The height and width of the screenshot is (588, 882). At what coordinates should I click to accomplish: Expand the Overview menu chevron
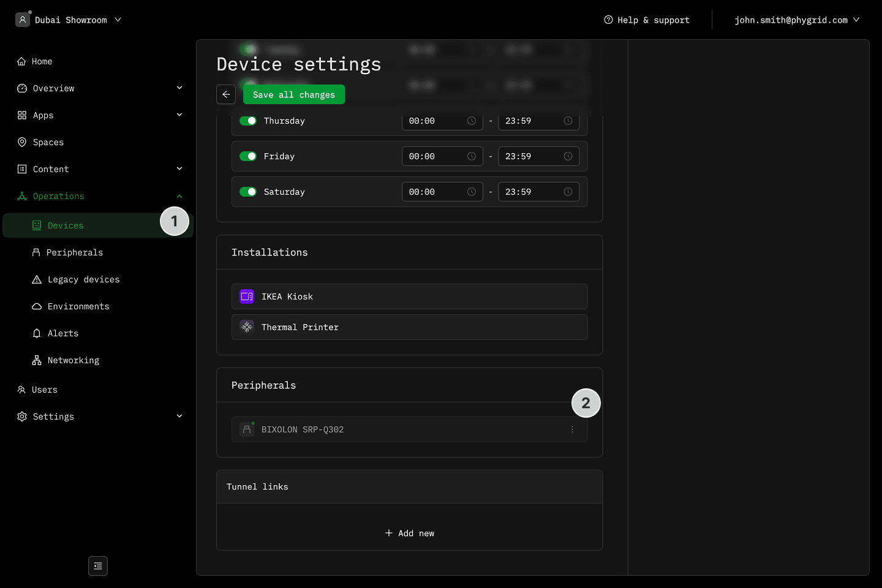(179, 88)
